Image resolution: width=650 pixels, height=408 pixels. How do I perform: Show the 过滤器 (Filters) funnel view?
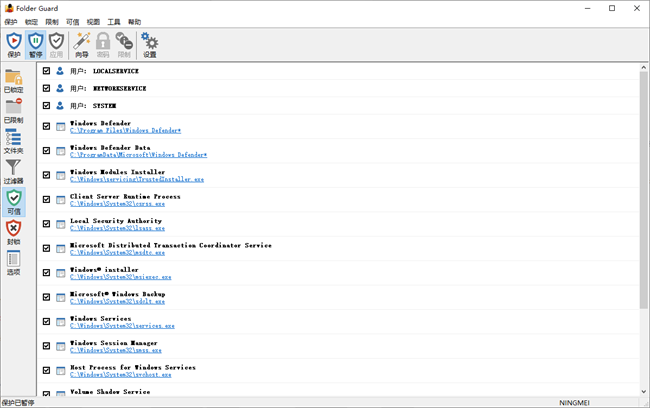coord(13,172)
